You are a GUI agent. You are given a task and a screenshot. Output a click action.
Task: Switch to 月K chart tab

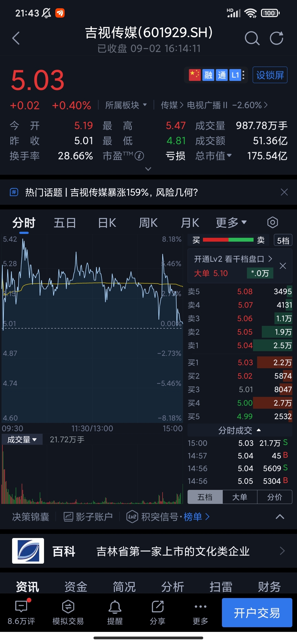pyautogui.click(x=190, y=223)
